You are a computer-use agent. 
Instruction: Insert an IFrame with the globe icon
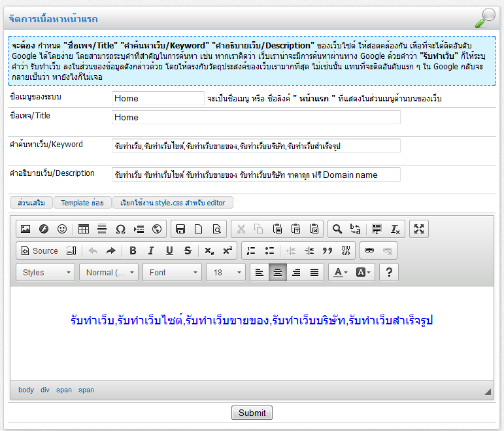tap(157, 229)
